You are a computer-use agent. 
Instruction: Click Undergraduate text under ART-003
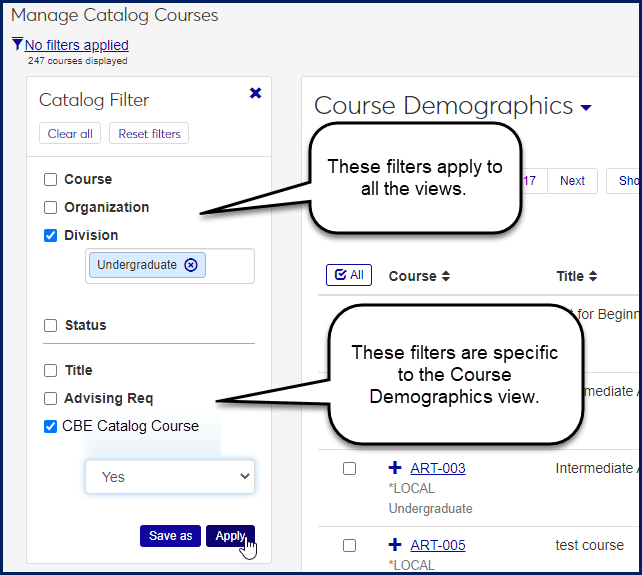(x=430, y=508)
